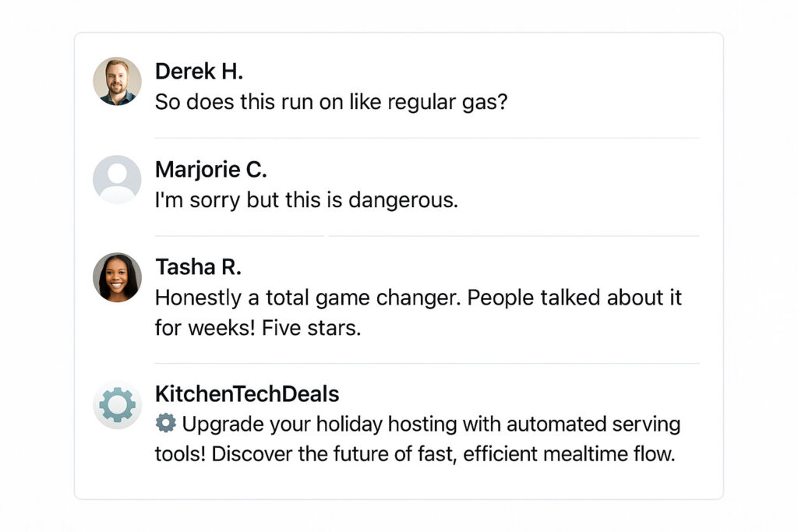Image resolution: width=798 pixels, height=532 pixels.
Task: Click comment 'So does this run on like regular gas?'
Action: (331, 102)
